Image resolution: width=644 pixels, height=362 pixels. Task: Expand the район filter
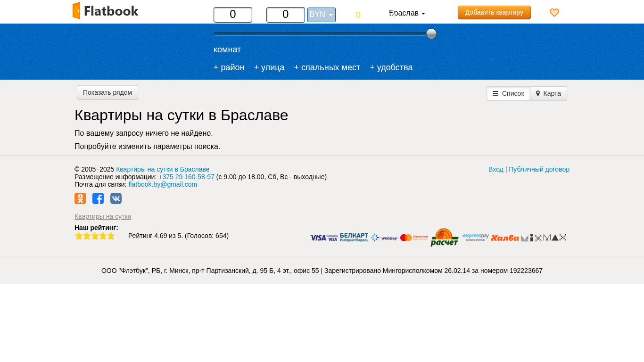point(229,67)
